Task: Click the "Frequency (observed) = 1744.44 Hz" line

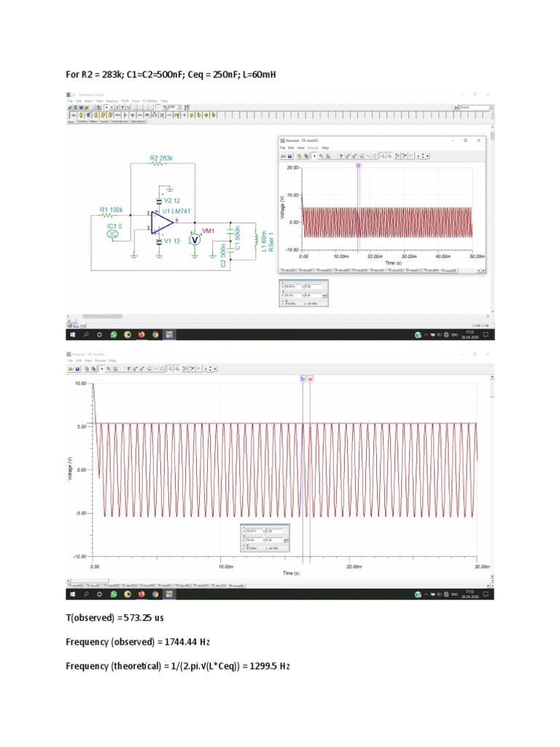Action: (138, 642)
